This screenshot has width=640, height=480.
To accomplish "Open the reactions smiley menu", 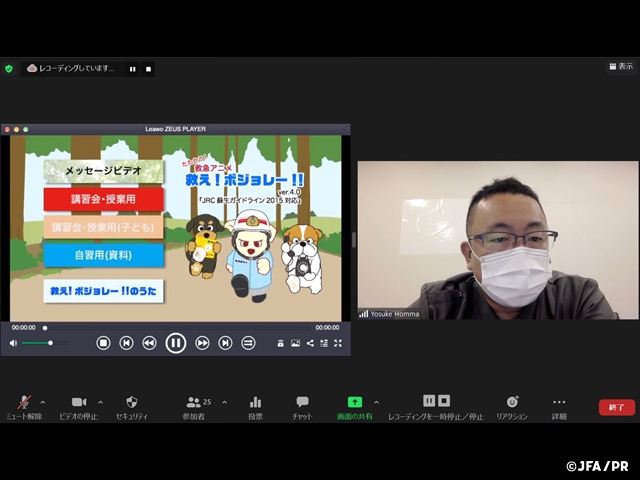I will coord(512,407).
